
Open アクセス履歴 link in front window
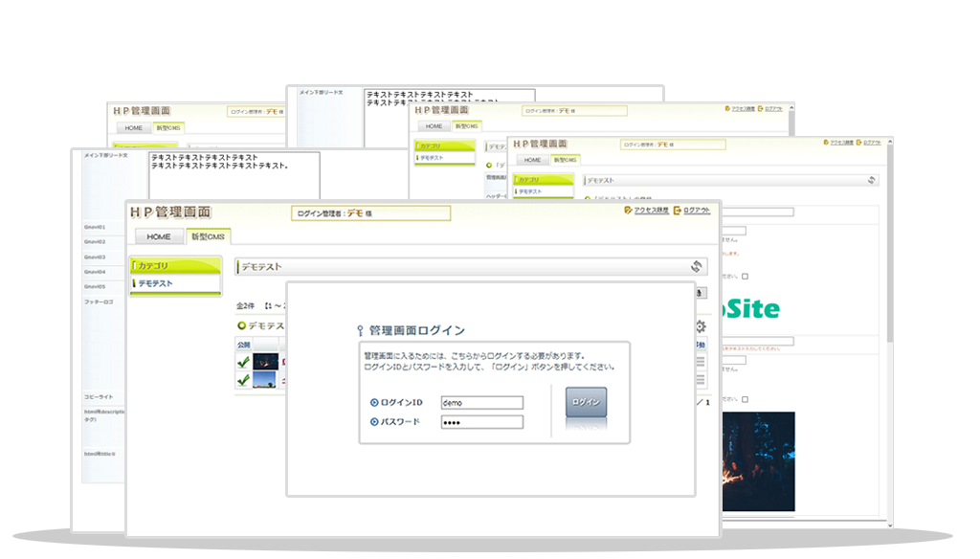pyautogui.click(x=651, y=211)
